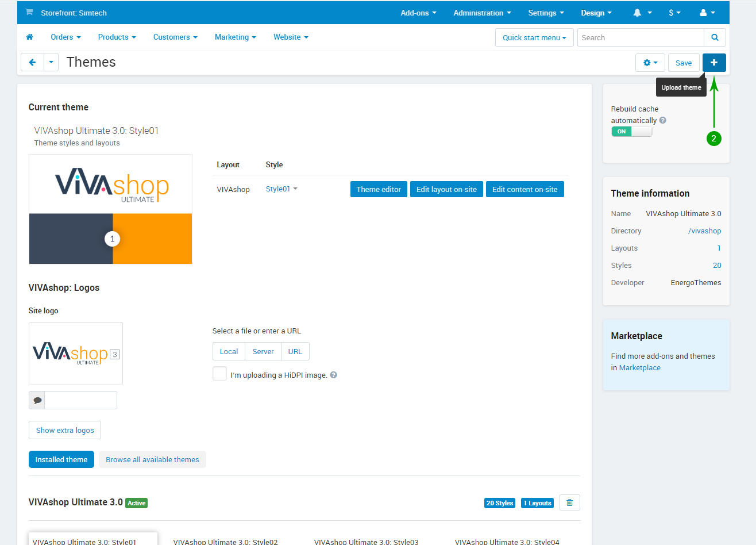
Task: Open the /vivashop directory link
Action: pyautogui.click(x=704, y=231)
